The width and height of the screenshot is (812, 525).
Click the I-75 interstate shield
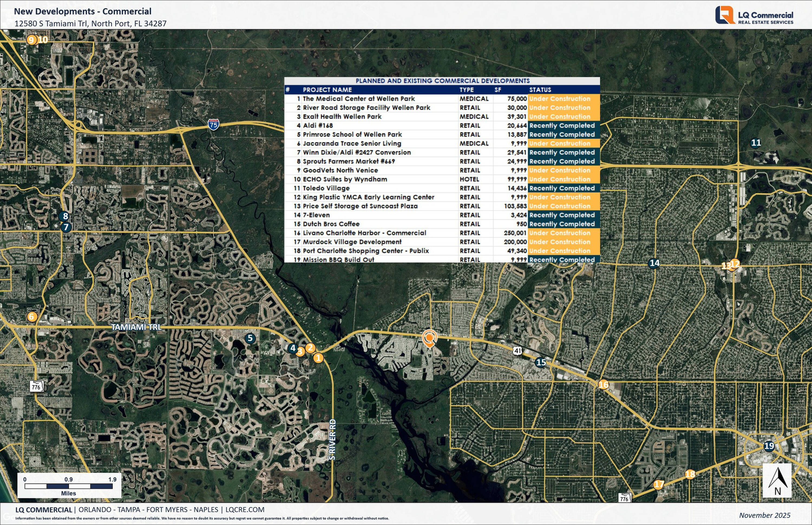point(214,124)
